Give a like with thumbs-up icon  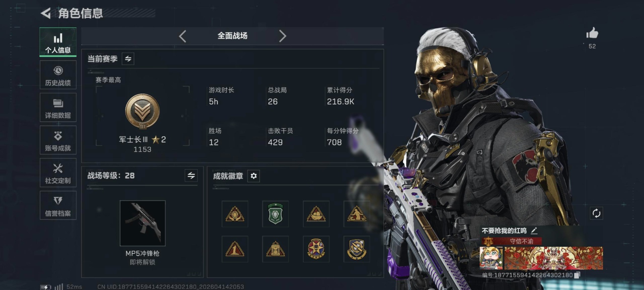[x=592, y=33]
